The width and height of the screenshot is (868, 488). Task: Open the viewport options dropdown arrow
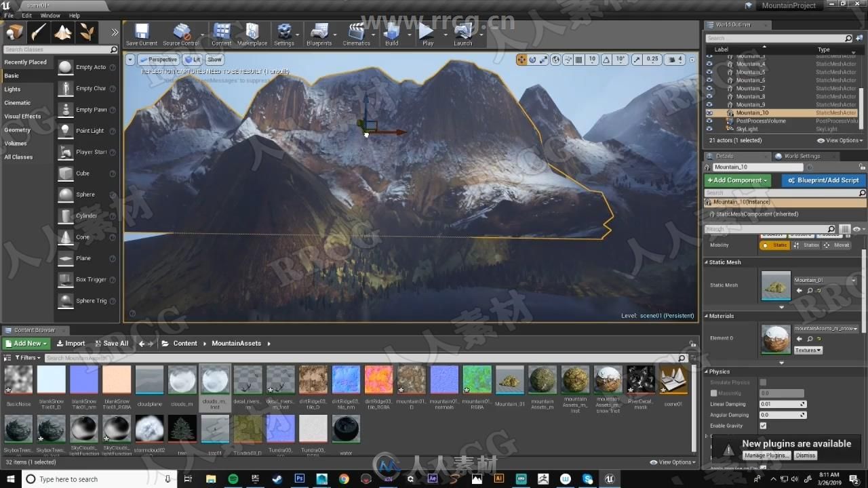pos(130,60)
